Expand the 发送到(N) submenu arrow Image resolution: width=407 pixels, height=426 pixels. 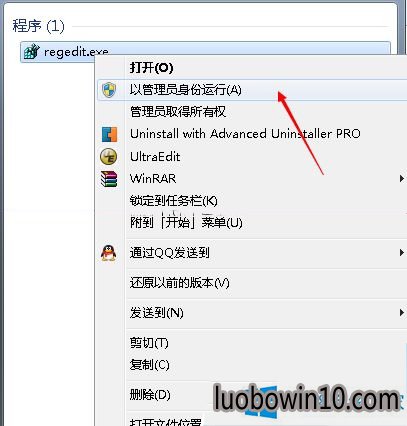tap(402, 313)
